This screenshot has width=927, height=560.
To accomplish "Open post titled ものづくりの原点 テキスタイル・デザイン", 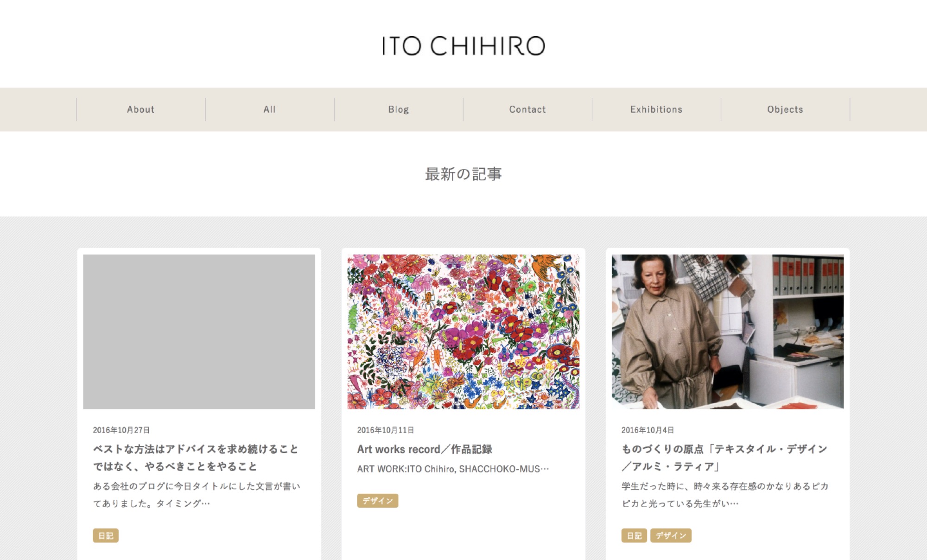I will click(724, 458).
